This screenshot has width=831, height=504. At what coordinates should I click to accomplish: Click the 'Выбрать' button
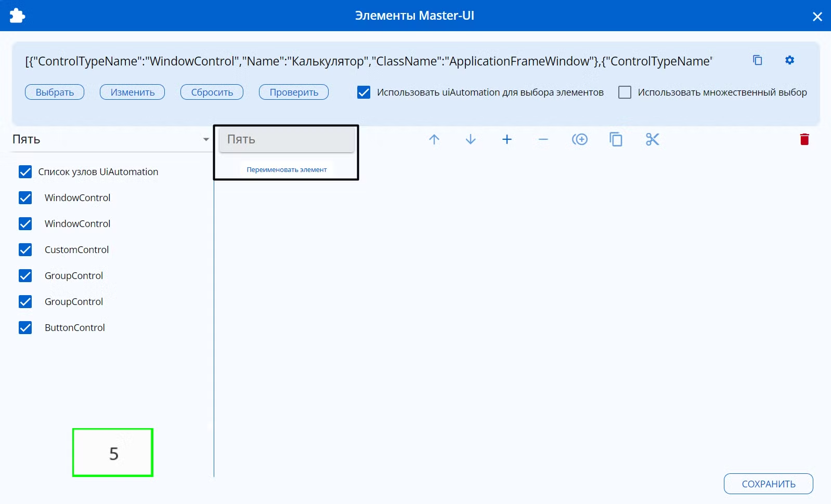(55, 92)
